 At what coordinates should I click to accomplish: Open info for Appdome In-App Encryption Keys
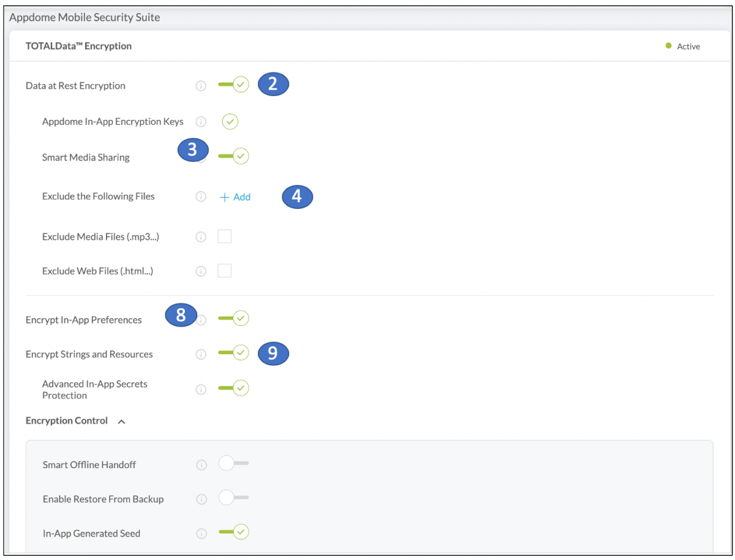point(201,121)
